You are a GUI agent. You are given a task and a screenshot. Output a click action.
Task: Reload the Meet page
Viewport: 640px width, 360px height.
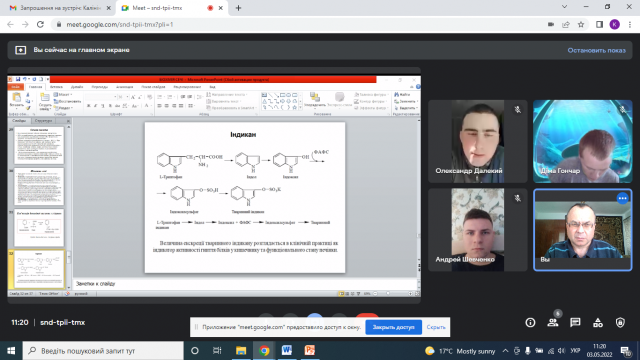tap(40, 24)
